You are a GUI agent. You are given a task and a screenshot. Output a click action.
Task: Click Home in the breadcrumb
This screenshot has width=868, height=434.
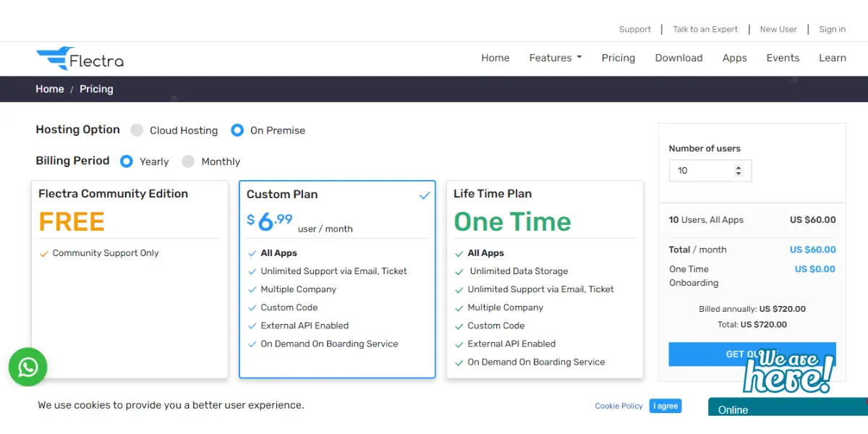pos(50,89)
